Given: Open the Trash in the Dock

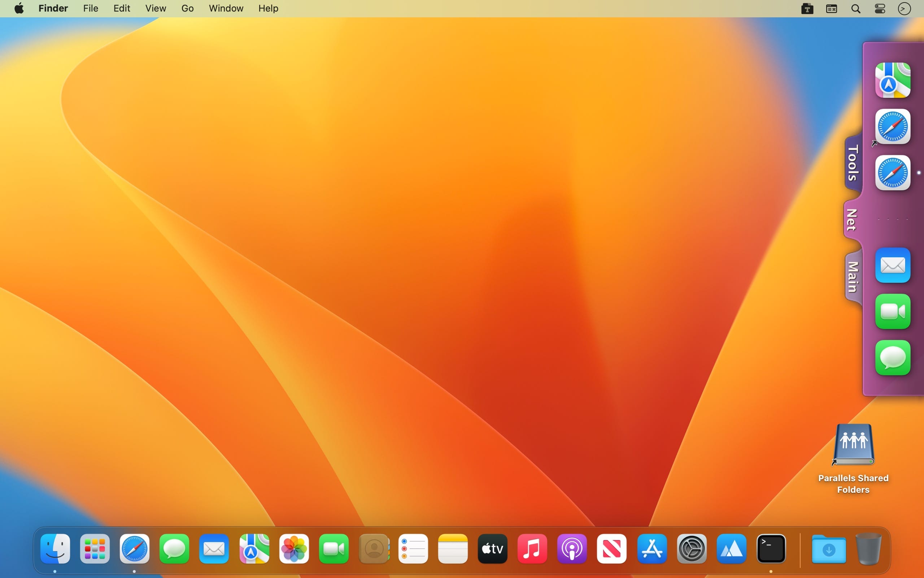Looking at the screenshot, I should [869, 549].
